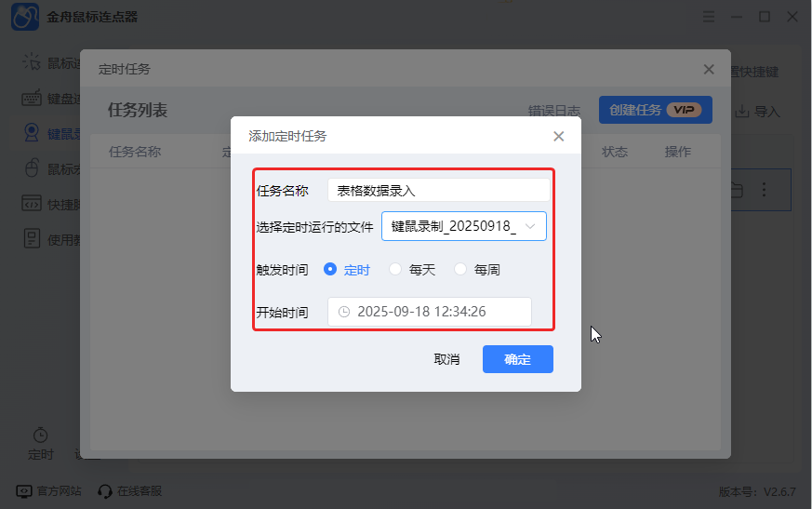This screenshot has height=509, width=812.
Task: Open the mouse macro sidebar item
Action: (x=52, y=169)
